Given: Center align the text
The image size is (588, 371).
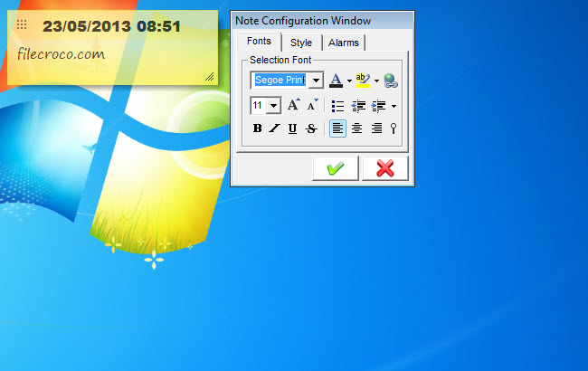Looking at the screenshot, I should (x=356, y=128).
